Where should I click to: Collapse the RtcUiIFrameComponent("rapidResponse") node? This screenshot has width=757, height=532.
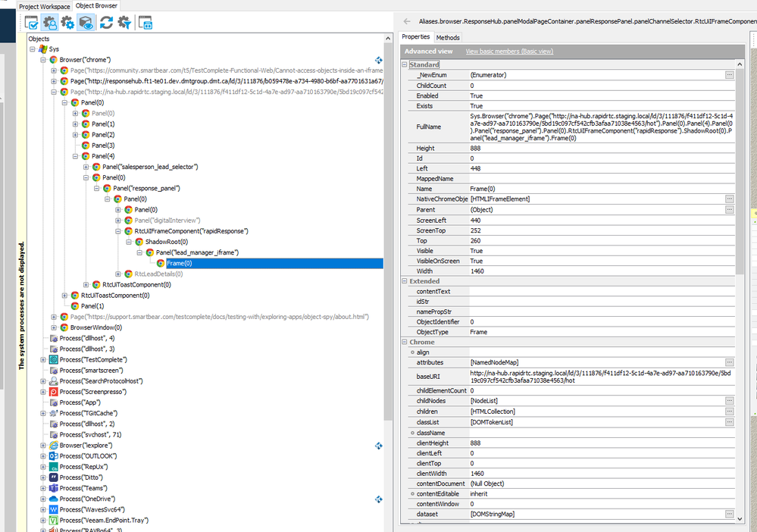coord(117,231)
